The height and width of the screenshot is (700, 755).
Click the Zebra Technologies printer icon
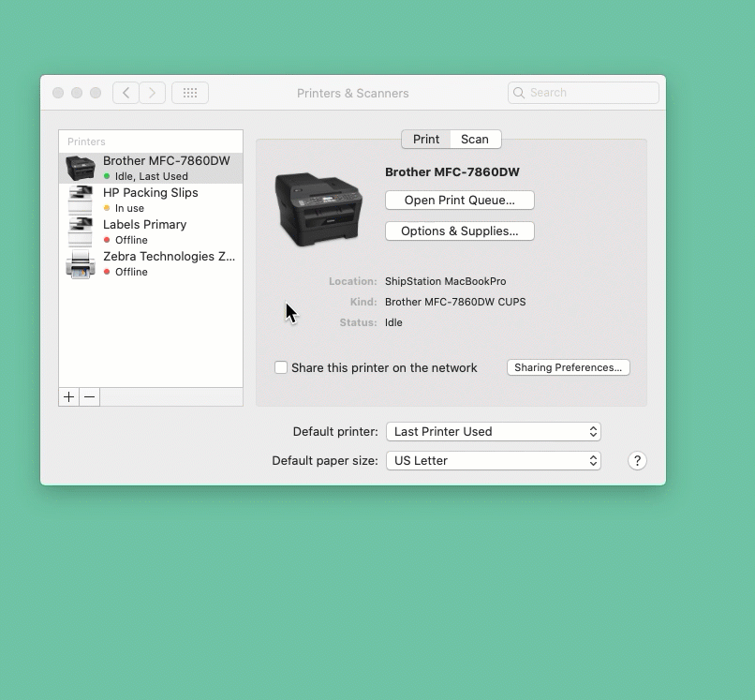[81, 263]
